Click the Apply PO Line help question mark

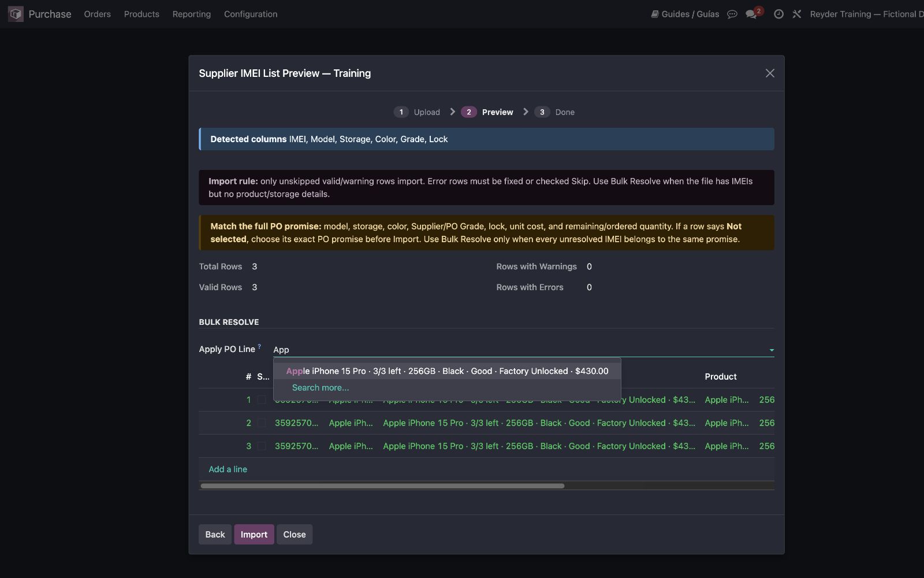[x=259, y=347]
